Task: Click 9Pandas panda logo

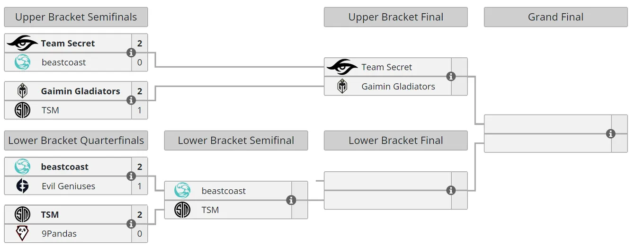Action: [22, 233]
